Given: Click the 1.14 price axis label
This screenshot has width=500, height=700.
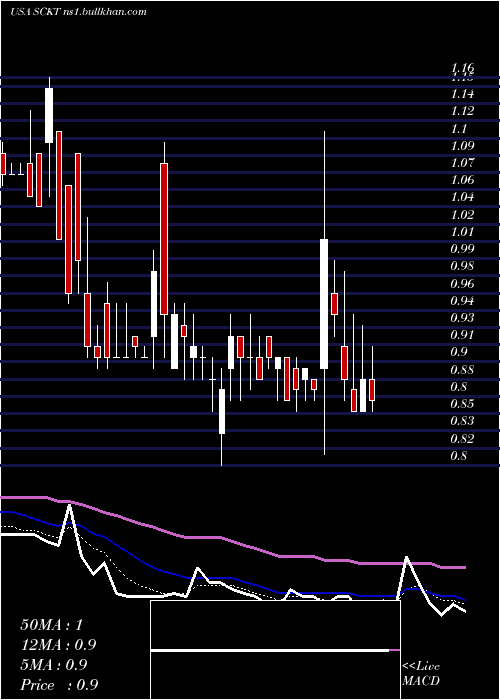Looking at the screenshot, I should pos(462,94).
